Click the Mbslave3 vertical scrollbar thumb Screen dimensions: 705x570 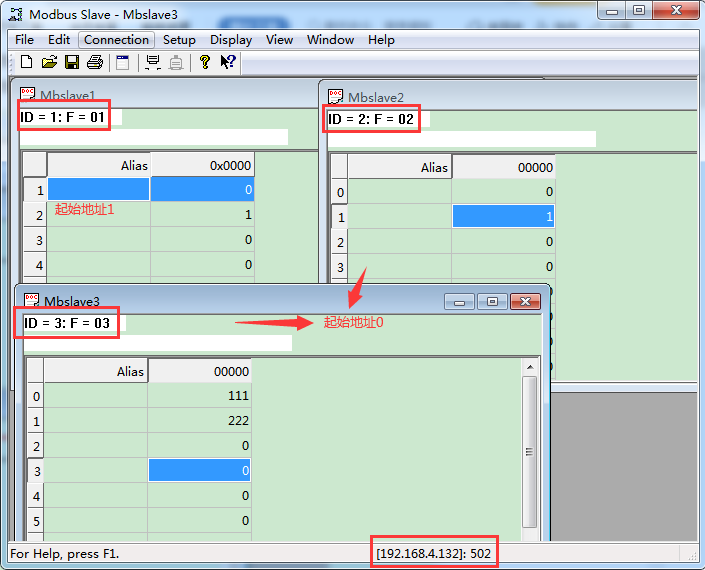pyautogui.click(x=530, y=452)
